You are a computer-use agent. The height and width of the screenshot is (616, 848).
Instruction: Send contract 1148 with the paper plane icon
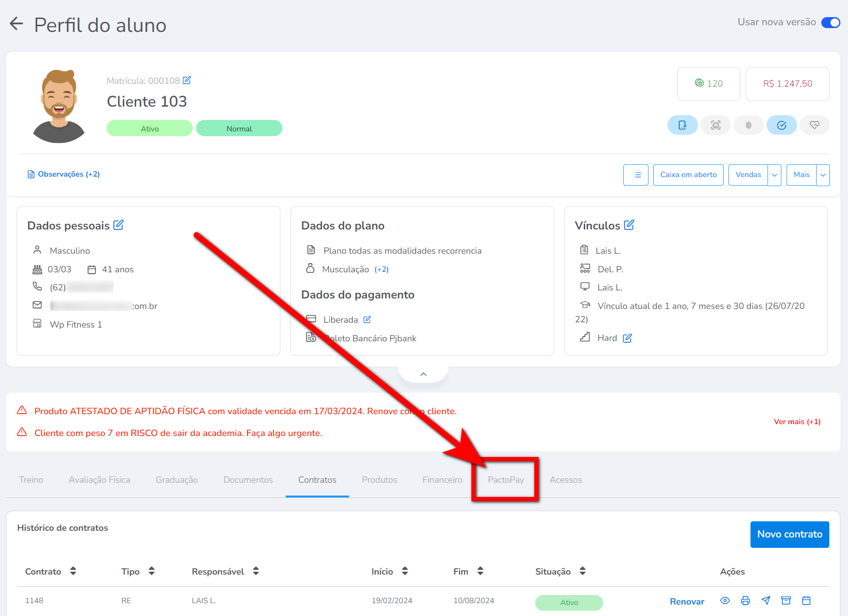766,601
